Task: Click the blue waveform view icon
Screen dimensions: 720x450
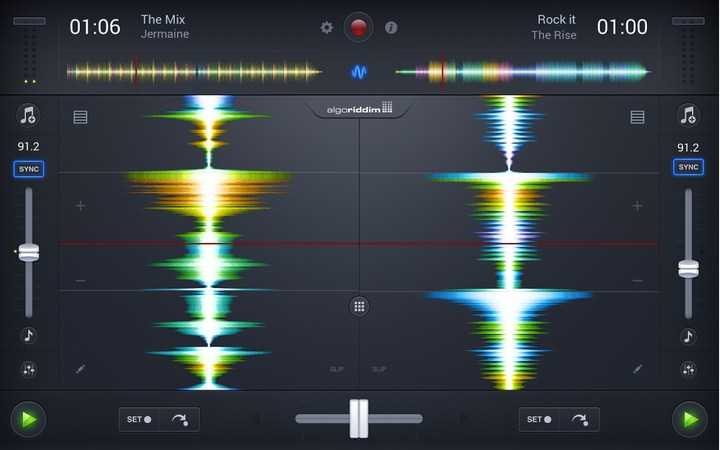Action: tap(359, 72)
